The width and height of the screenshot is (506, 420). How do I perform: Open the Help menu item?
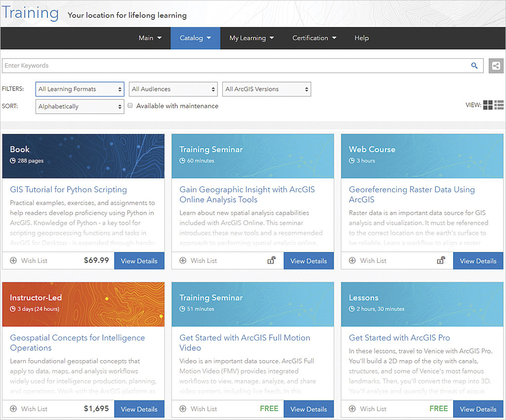361,38
